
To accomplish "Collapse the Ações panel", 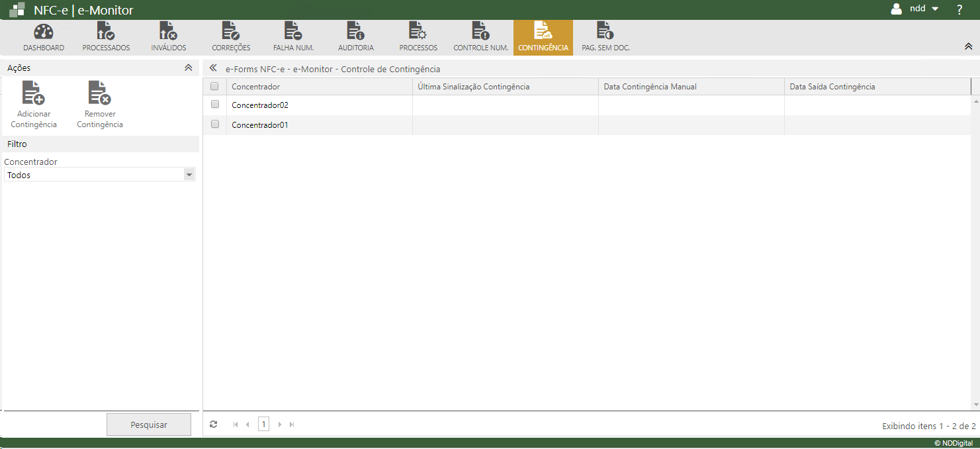I will (x=188, y=68).
